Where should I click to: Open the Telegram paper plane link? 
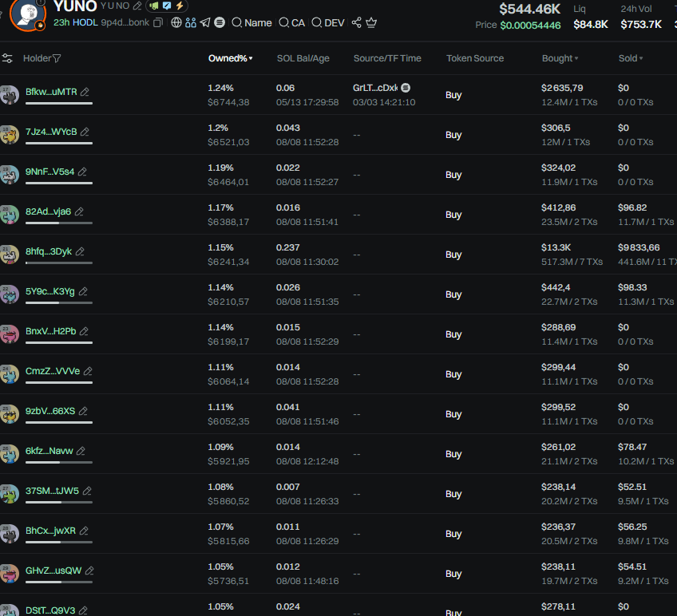tap(205, 22)
